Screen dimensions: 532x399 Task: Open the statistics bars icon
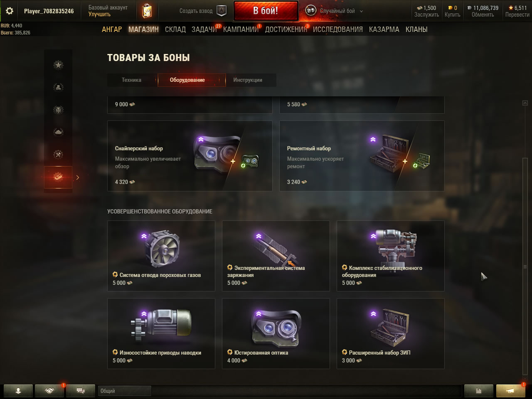(478, 391)
